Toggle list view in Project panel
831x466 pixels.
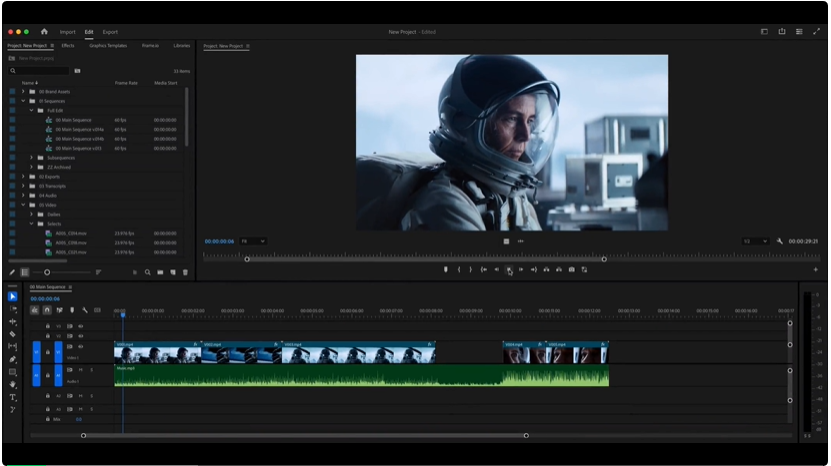pos(24,272)
